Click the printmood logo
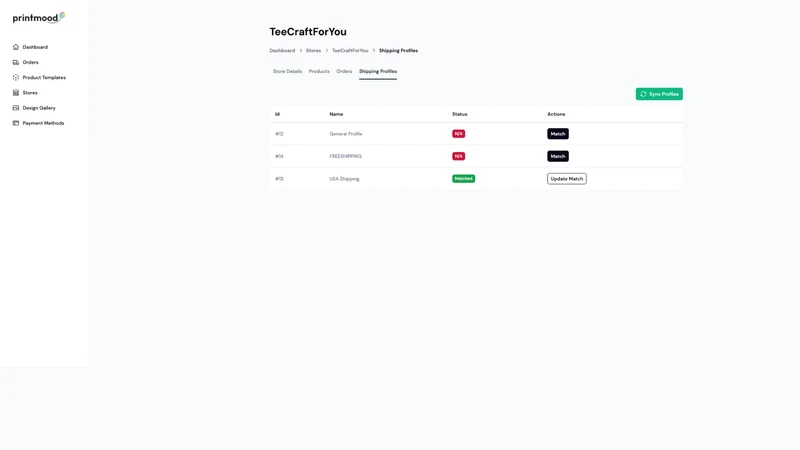The width and height of the screenshot is (800, 450). (x=39, y=18)
